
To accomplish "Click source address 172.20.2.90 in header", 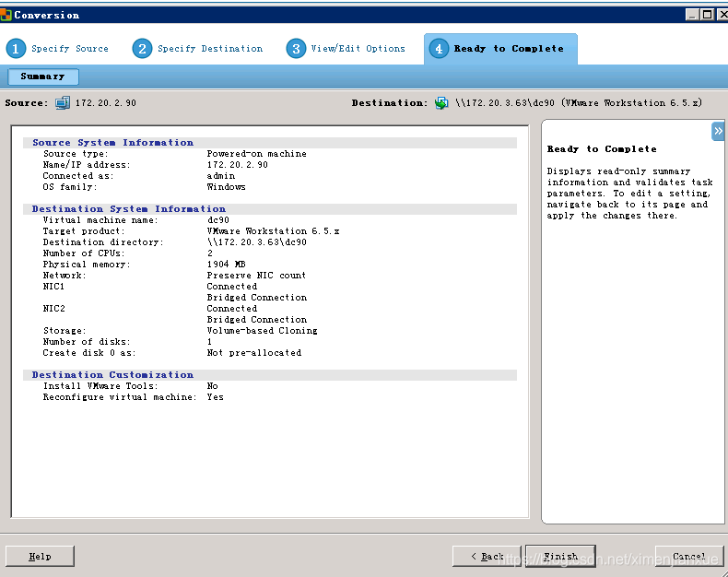I will (x=106, y=102).
